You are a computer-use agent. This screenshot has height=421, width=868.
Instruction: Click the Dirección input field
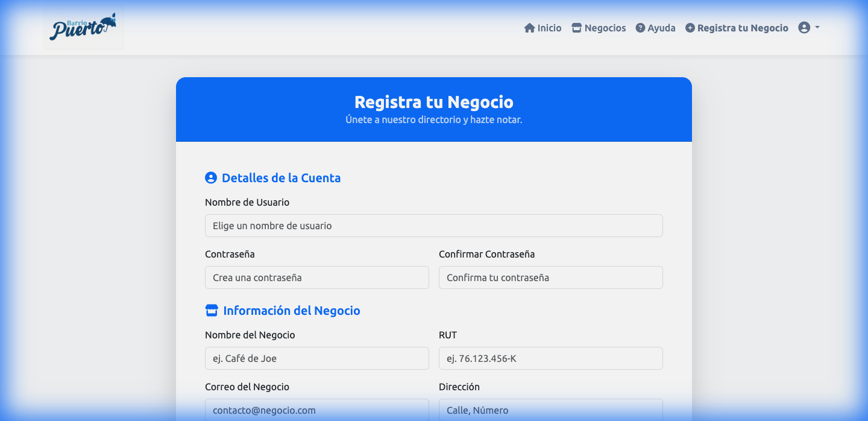point(550,410)
